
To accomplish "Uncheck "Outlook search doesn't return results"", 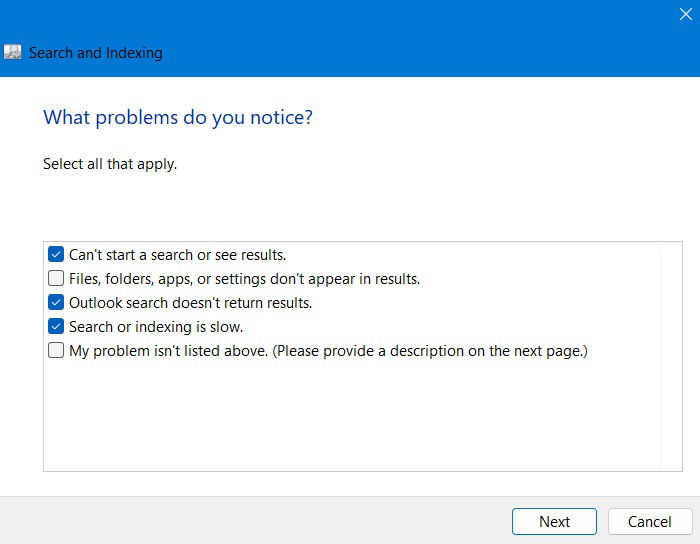I will (56, 303).
